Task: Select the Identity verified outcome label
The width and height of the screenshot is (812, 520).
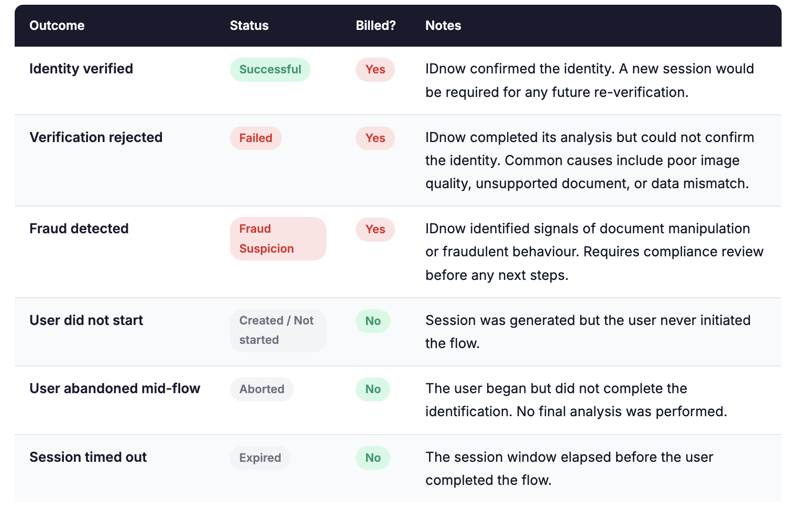Action: (x=81, y=69)
